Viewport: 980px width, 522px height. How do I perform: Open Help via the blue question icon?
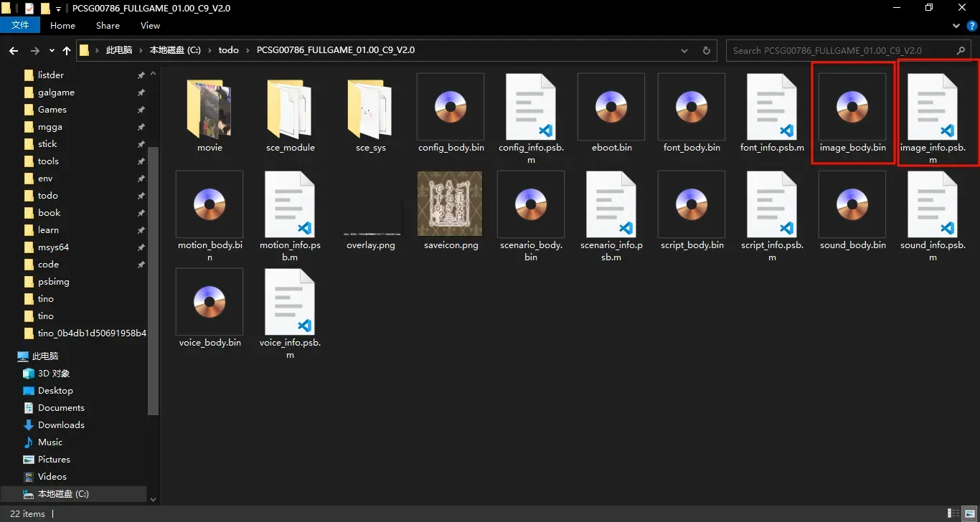(x=972, y=26)
